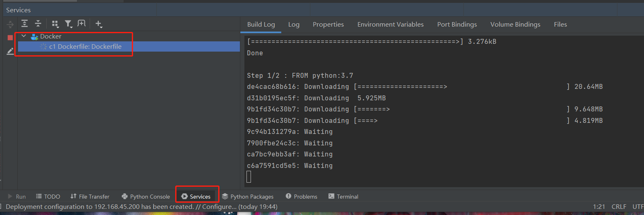
Task: Open the Group By dropdown in Services
Action: tap(55, 24)
